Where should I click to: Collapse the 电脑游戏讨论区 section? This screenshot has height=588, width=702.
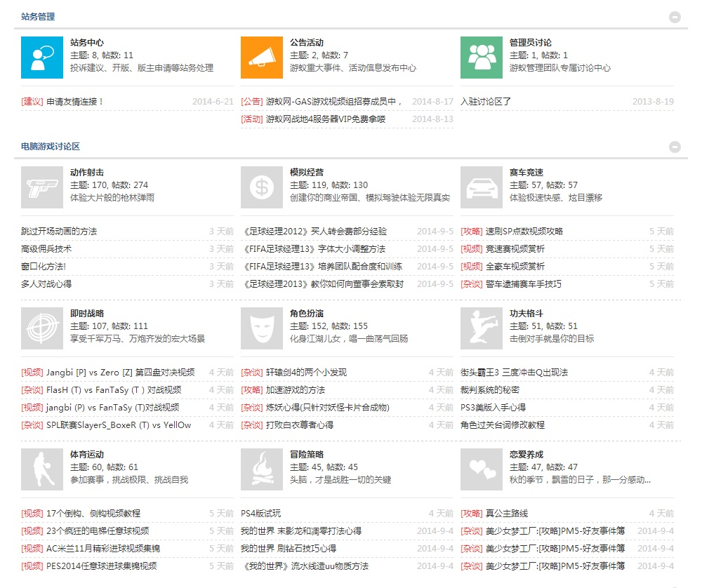(x=675, y=147)
